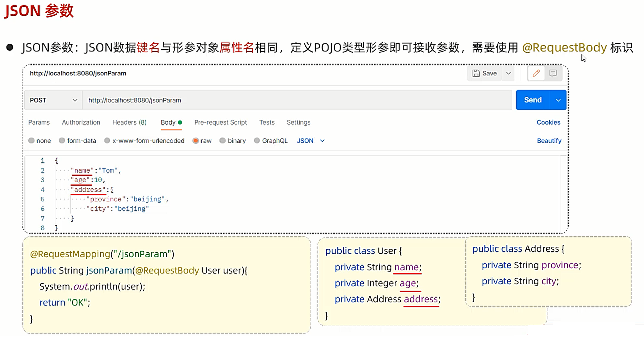Click the Edit (pencil) icon

[x=536, y=73]
